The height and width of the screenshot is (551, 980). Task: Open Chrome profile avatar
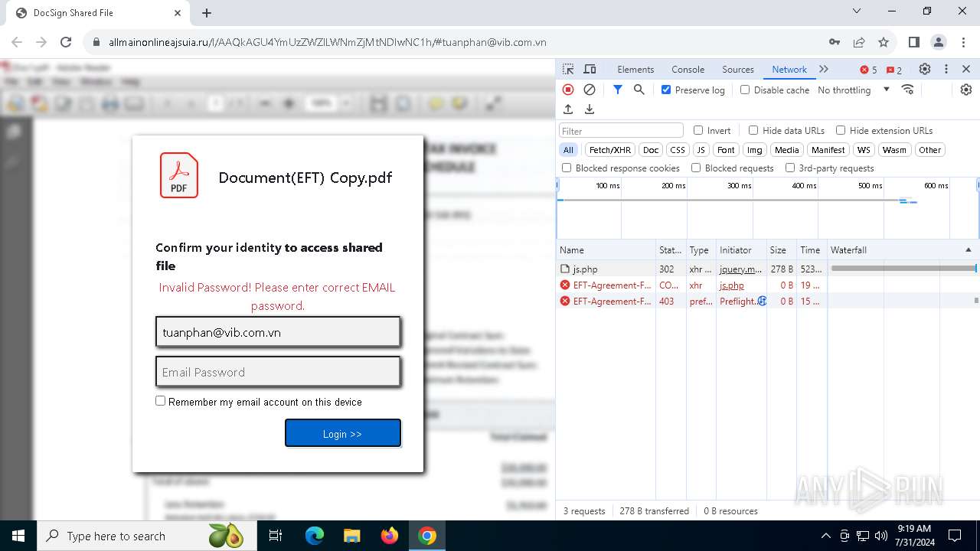939,42
